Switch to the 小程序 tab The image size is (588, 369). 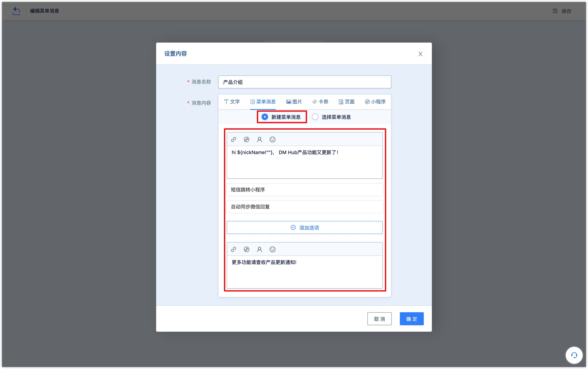pyautogui.click(x=375, y=102)
